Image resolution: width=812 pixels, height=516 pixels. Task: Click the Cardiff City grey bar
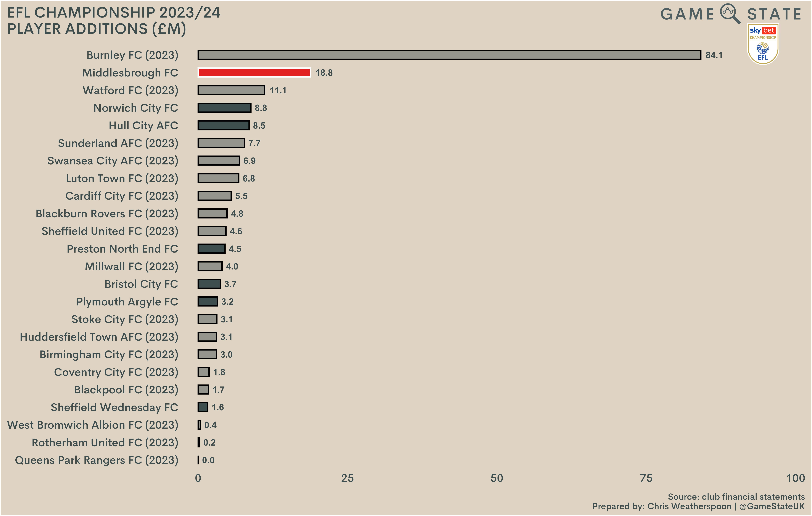pyautogui.click(x=215, y=196)
